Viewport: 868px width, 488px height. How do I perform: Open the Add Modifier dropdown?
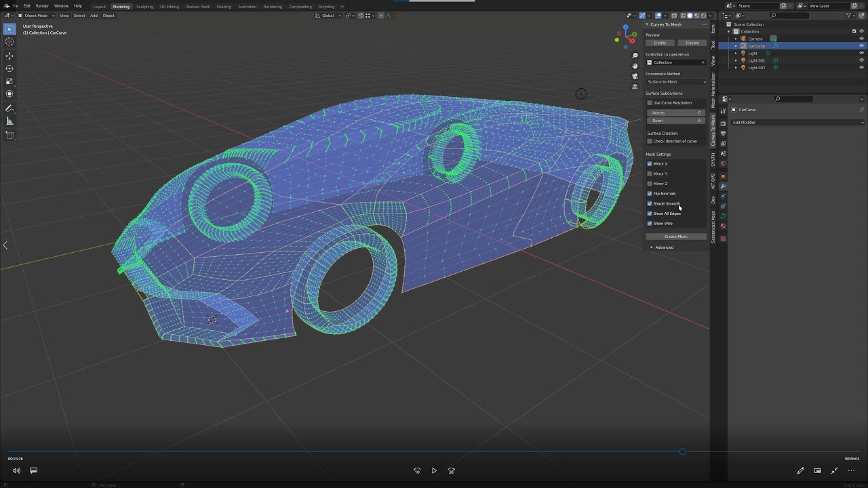(797, 123)
